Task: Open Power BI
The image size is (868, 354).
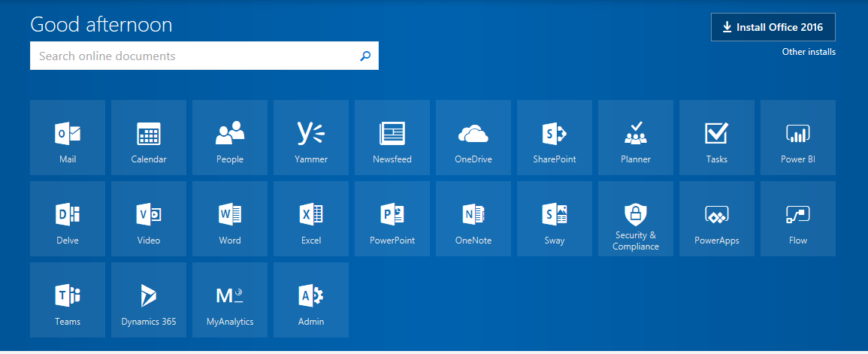Action: pos(798,138)
